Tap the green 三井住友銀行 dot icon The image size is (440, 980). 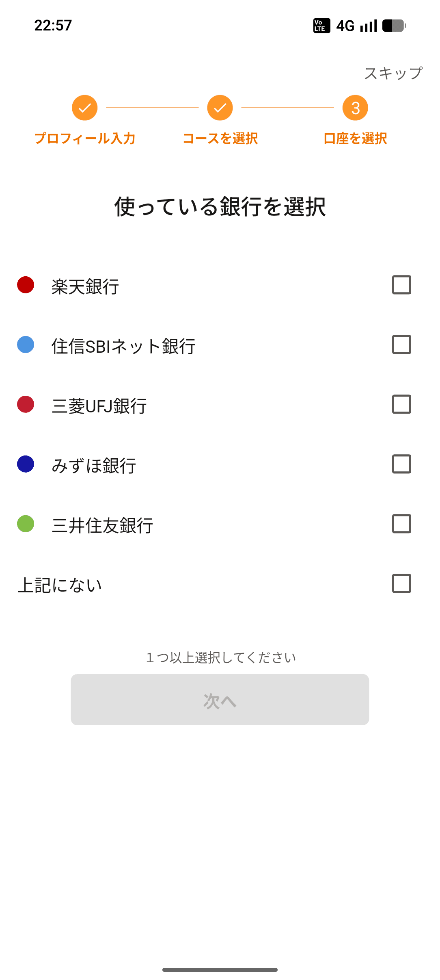click(26, 524)
